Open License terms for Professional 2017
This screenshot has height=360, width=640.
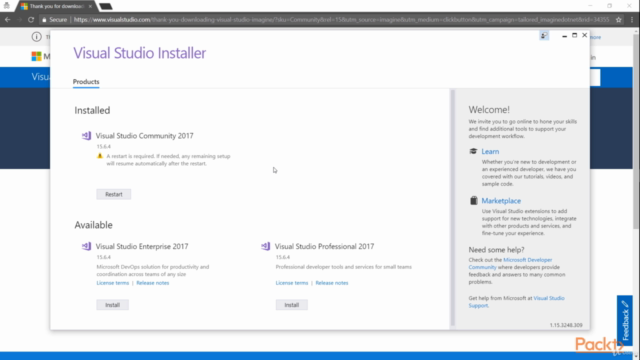click(x=292, y=283)
